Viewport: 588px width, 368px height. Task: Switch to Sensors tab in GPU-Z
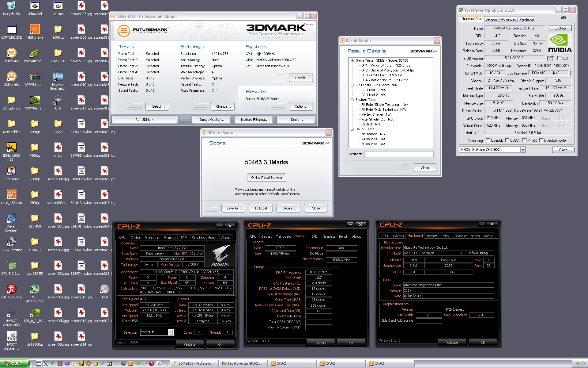click(492, 19)
